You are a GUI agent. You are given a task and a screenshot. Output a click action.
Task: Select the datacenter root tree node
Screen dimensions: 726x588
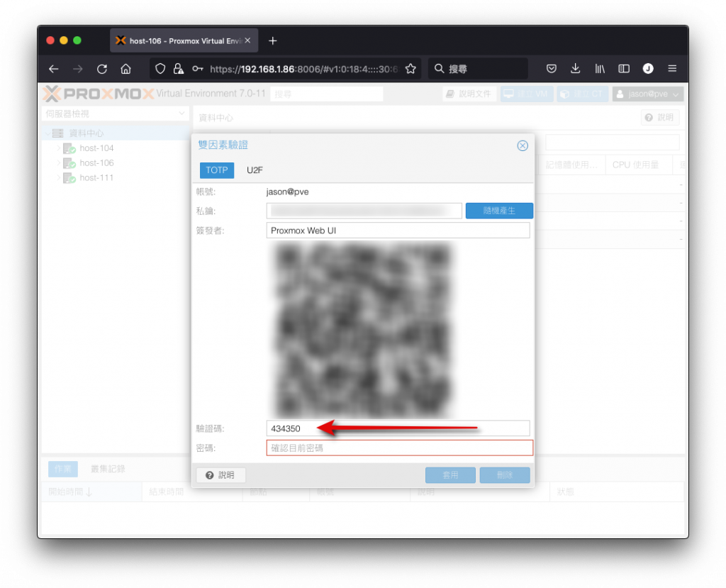click(x=86, y=133)
